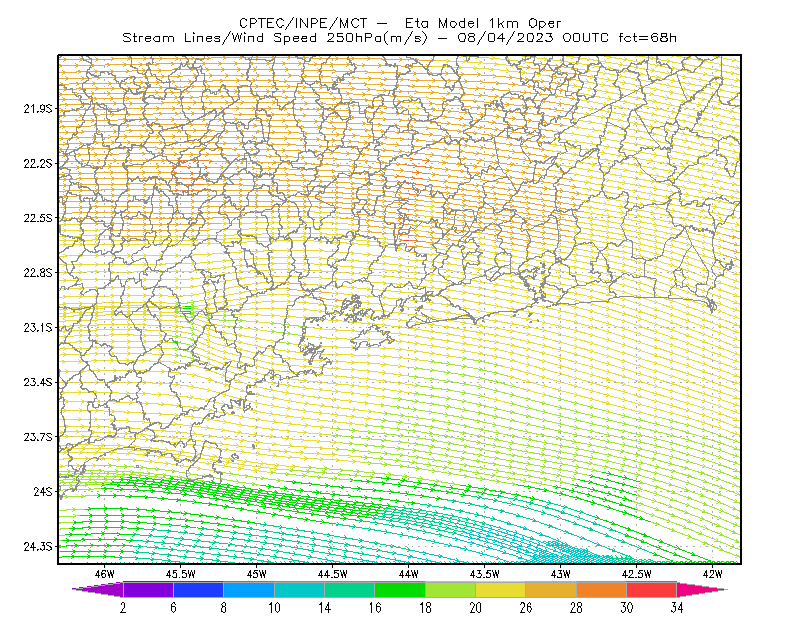
Task: Click the colorbar value label '10'
Action: point(274,608)
